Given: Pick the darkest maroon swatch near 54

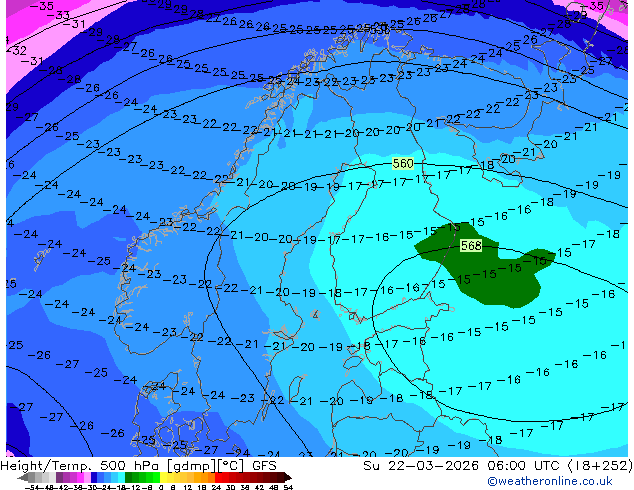Looking at the screenshot, I should pos(281,477).
